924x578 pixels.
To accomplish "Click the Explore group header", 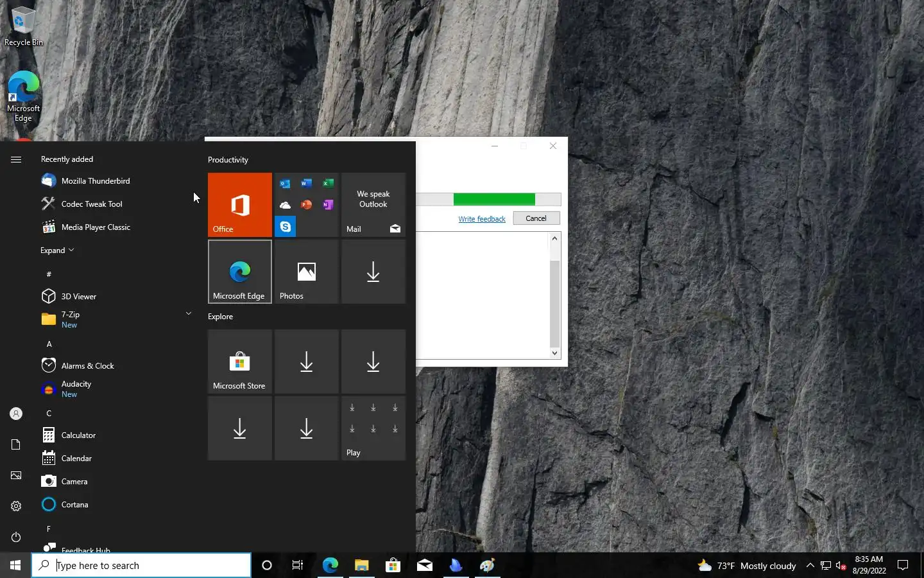I will click(220, 317).
